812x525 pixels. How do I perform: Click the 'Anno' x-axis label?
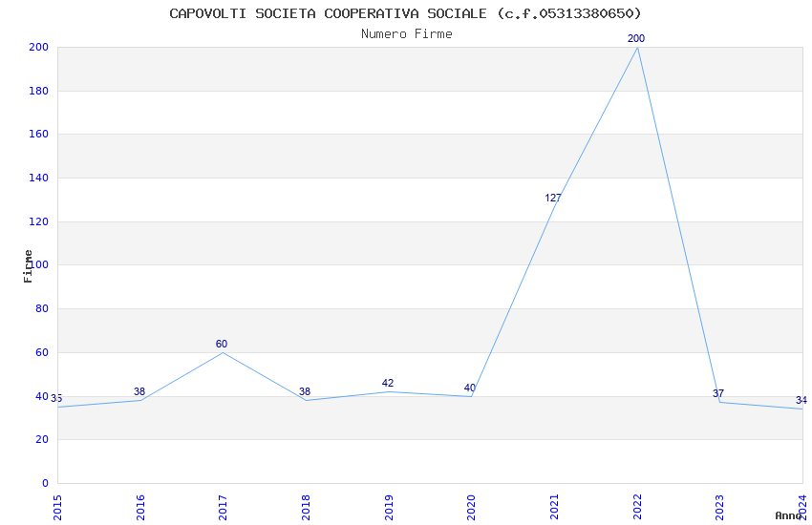pyautogui.click(x=788, y=515)
